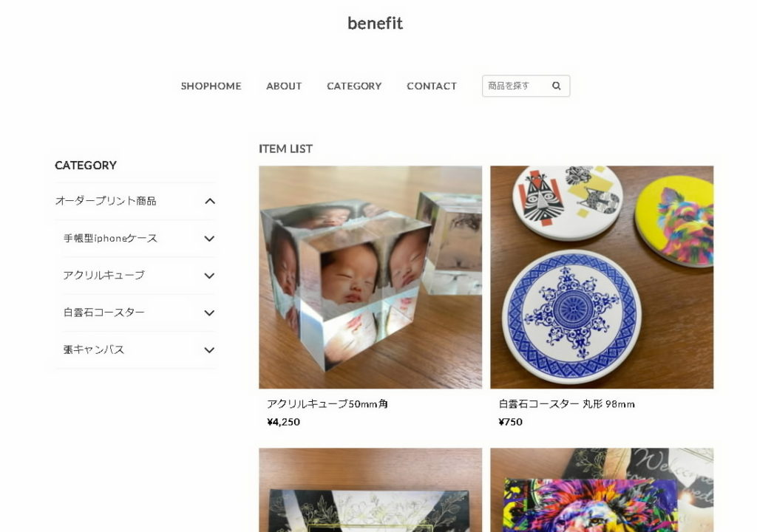Open the colorful lion canvas thumbnail

coord(602,490)
